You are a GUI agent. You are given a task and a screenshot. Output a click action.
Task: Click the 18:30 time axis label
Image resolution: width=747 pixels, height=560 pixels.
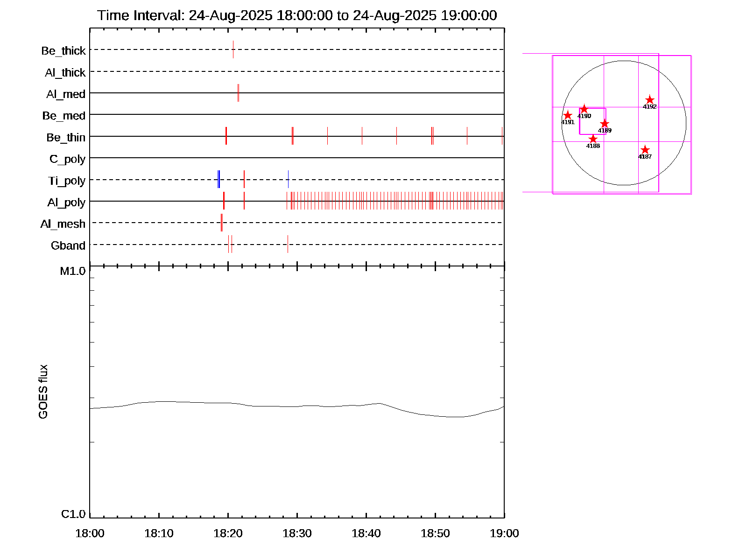(x=297, y=533)
